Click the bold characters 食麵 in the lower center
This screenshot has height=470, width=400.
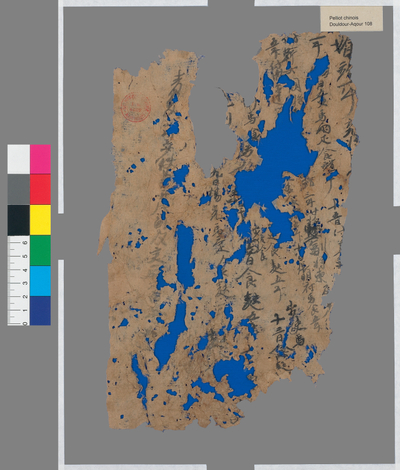[252, 291]
